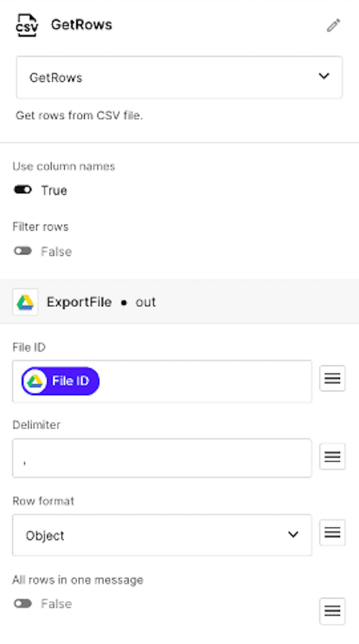Open the hamburger menu beside Row format

[332, 532]
